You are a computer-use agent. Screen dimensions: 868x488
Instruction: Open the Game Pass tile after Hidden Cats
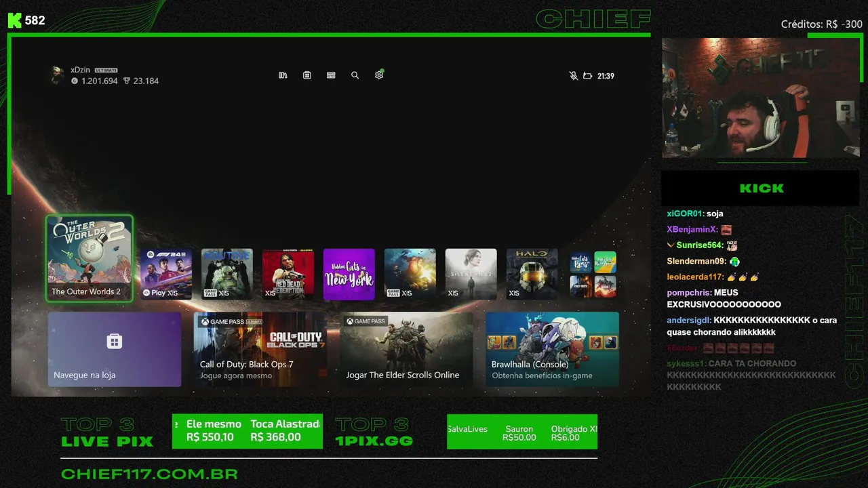[x=410, y=274]
